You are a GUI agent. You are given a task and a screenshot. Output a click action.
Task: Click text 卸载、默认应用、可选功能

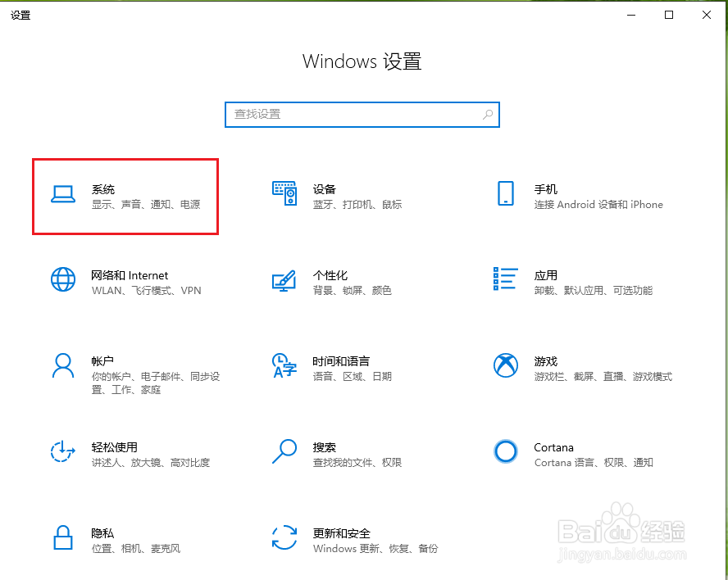(x=594, y=291)
